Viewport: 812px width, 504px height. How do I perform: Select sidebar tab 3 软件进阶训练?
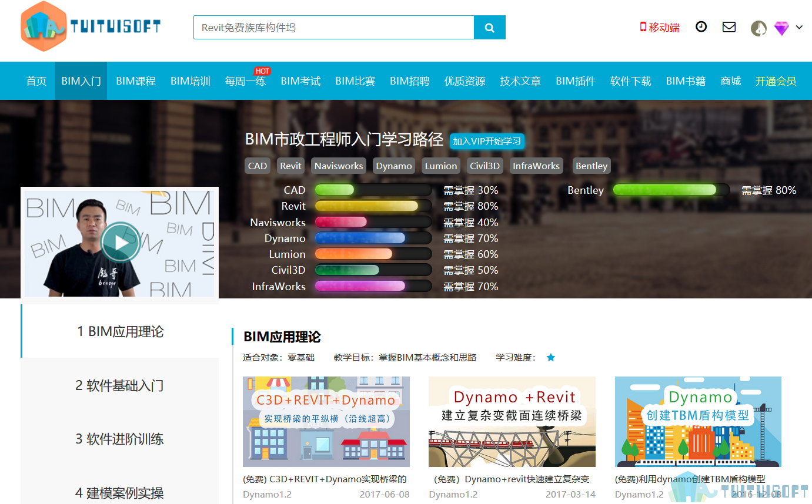(x=120, y=439)
